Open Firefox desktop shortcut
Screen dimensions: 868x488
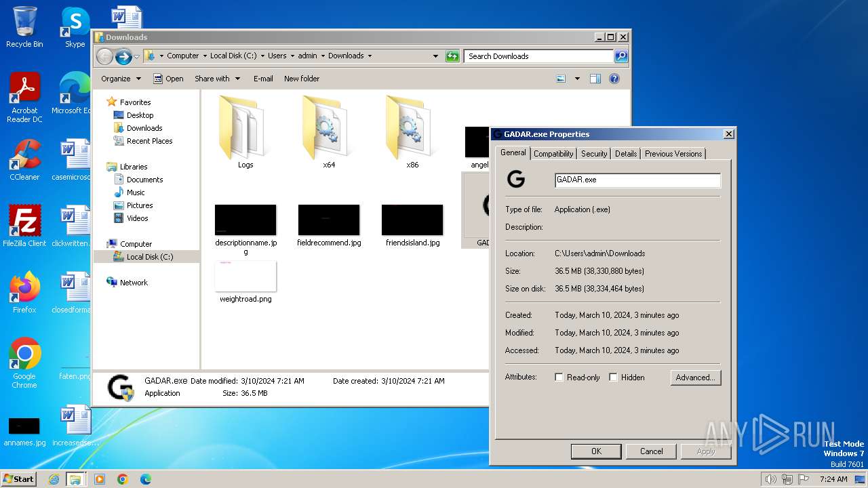pyautogui.click(x=24, y=292)
